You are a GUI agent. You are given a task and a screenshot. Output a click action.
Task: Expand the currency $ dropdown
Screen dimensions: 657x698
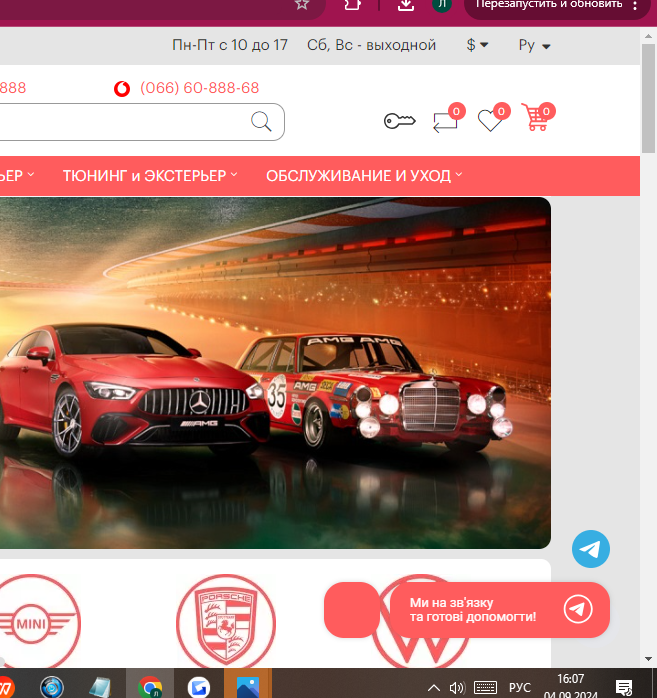click(477, 45)
